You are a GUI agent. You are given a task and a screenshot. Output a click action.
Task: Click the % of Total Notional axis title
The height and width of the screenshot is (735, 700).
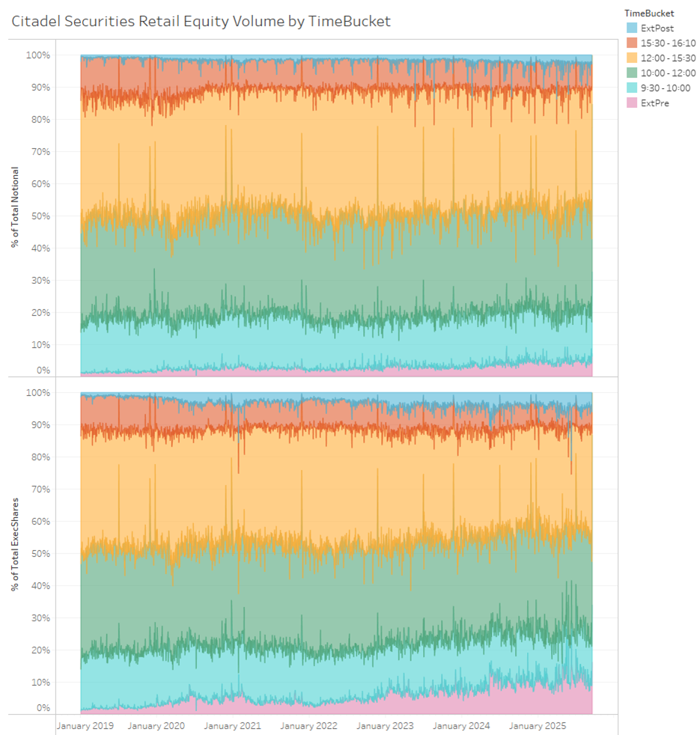[x=15, y=207]
